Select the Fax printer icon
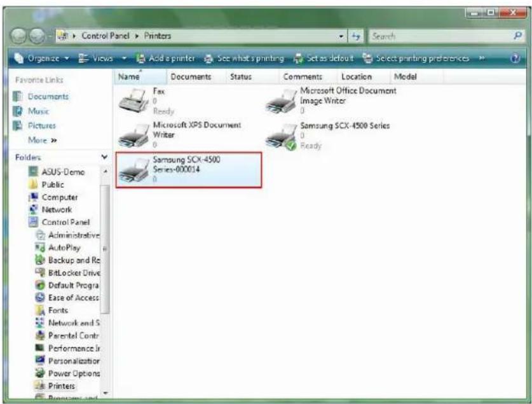 [133, 101]
